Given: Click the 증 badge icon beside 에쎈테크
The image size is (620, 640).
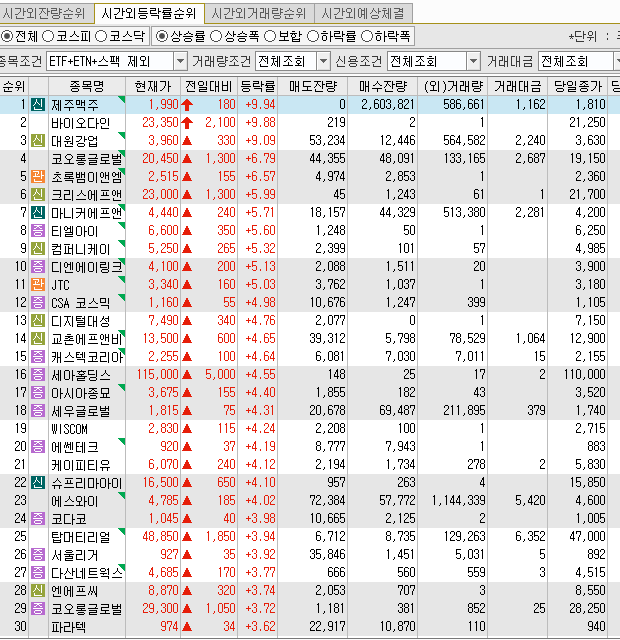Looking at the screenshot, I should [x=38, y=447].
